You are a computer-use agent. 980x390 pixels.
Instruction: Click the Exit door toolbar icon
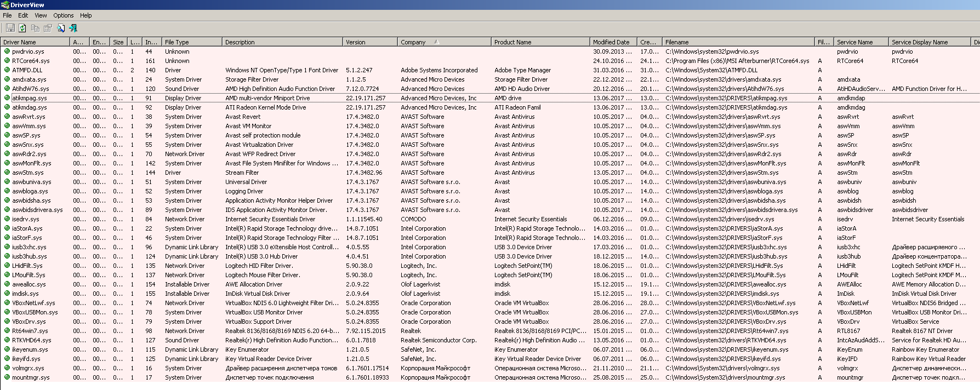(73, 28)
